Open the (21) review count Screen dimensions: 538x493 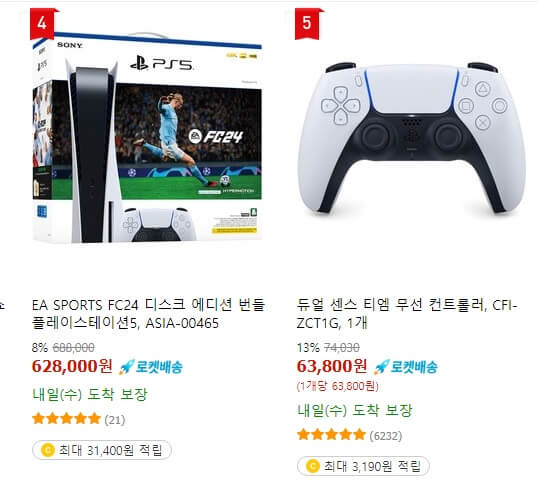[x=115, y=420]
